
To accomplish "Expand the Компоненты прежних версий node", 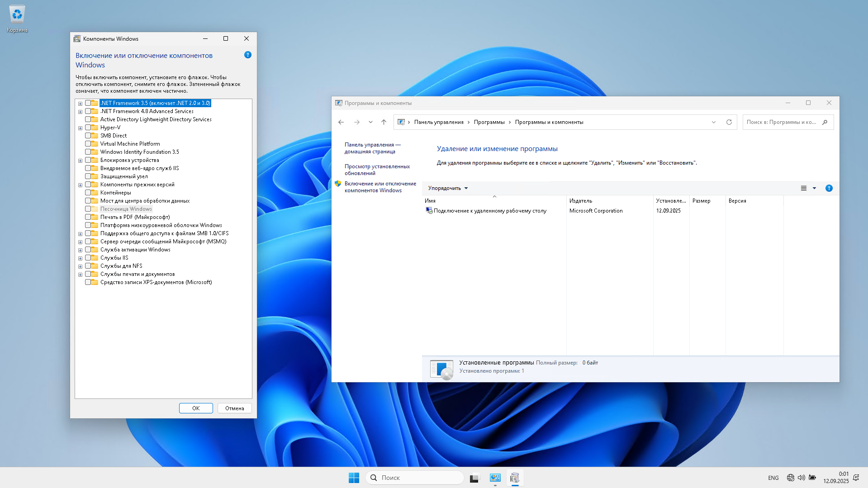I will click(80, 185).
